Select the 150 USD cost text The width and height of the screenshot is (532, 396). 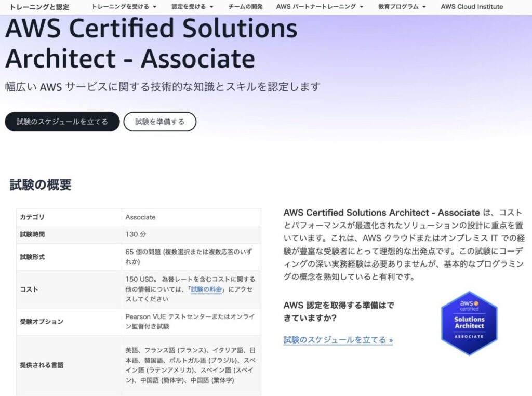190,289
